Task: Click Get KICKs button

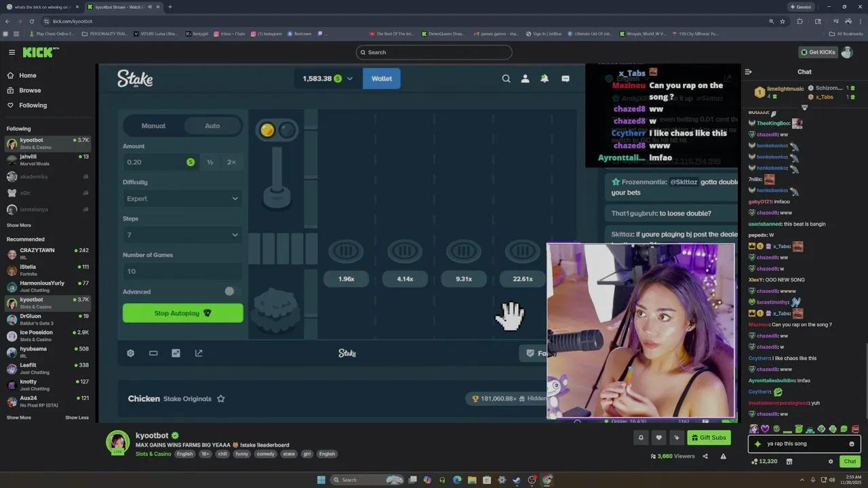Action: (817, 52)
